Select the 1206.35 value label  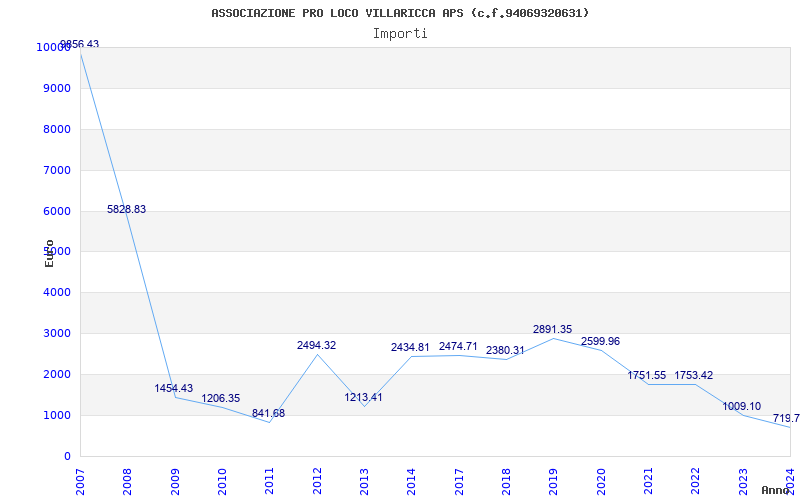(220, 398)
